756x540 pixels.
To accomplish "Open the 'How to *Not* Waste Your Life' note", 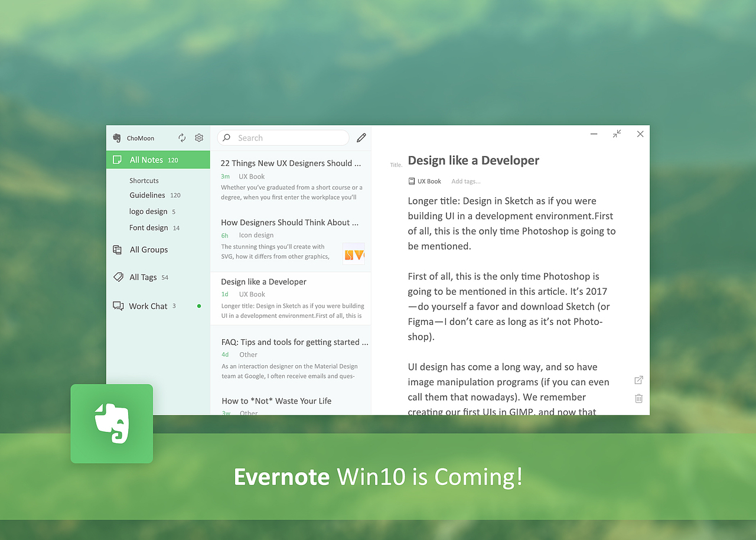I will point(291,404).
